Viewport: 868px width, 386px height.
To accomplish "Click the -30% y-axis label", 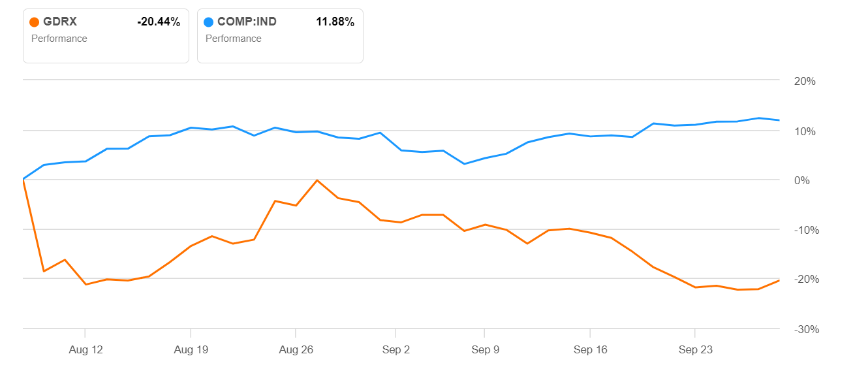I will tap(805, 329).
